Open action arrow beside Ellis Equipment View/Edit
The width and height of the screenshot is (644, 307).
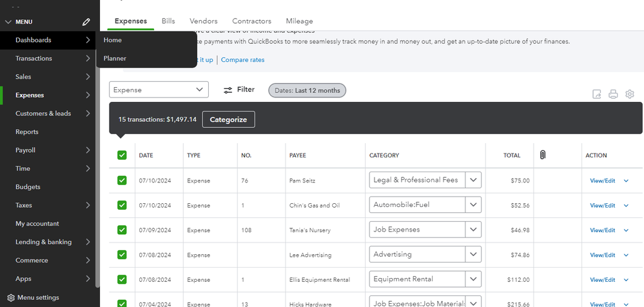click(x=626, y=280)
